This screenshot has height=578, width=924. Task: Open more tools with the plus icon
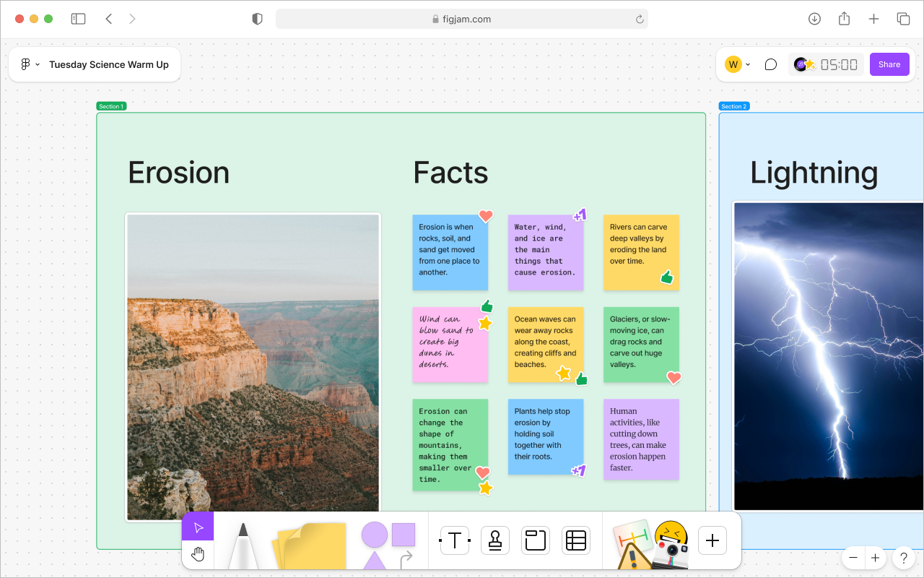(x=712, y=540)
